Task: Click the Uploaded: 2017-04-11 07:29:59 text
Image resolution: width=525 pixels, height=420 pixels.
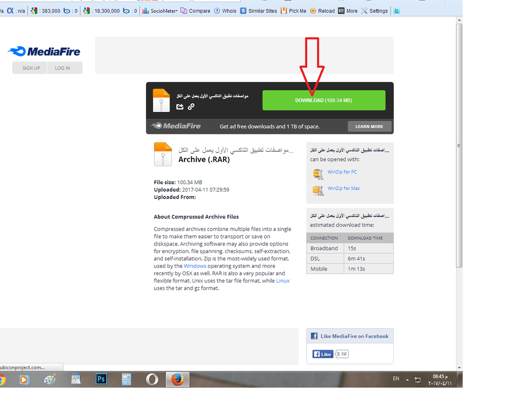Action: point(192,190)
